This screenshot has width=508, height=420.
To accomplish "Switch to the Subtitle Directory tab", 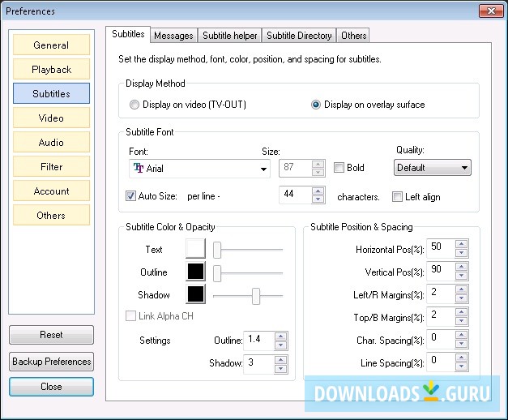I will pyautogui.click(x=299, y=36).
